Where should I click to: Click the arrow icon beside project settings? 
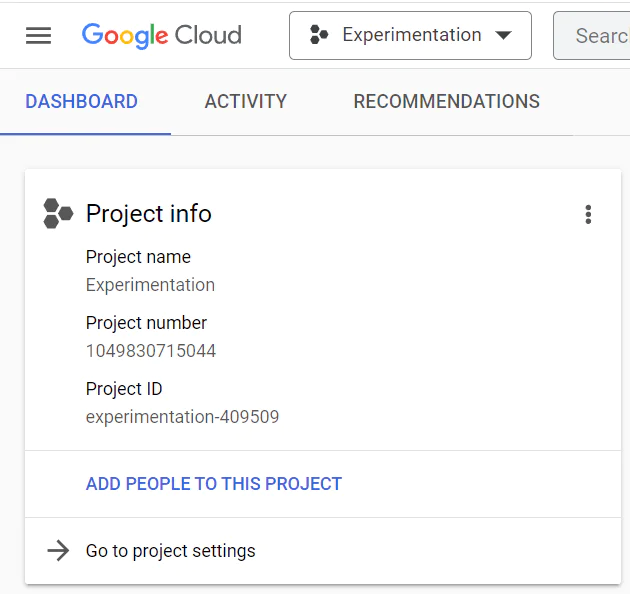click(x=58, y=551)
